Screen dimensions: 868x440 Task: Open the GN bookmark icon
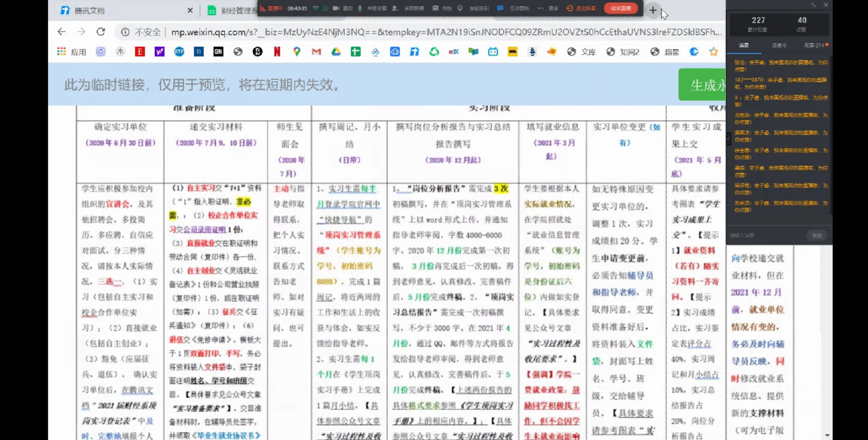click(218, 52)
